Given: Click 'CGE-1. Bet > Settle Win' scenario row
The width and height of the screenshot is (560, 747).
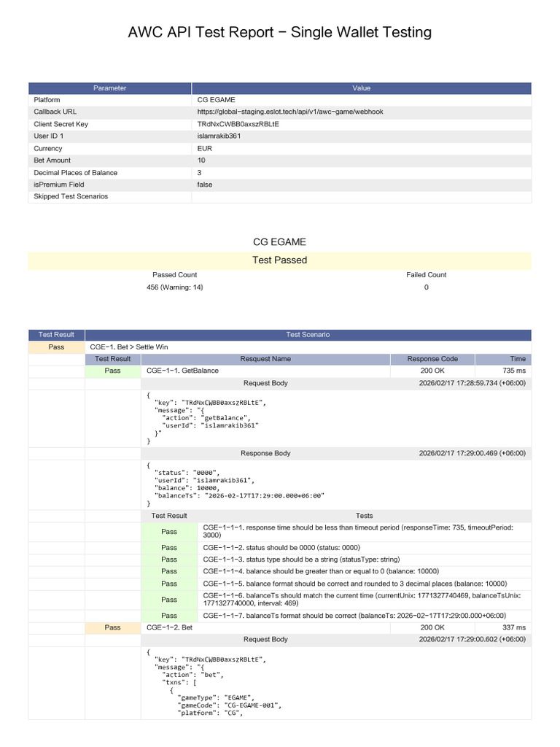Looking at the screenshot, I should (x=308, y=347).
